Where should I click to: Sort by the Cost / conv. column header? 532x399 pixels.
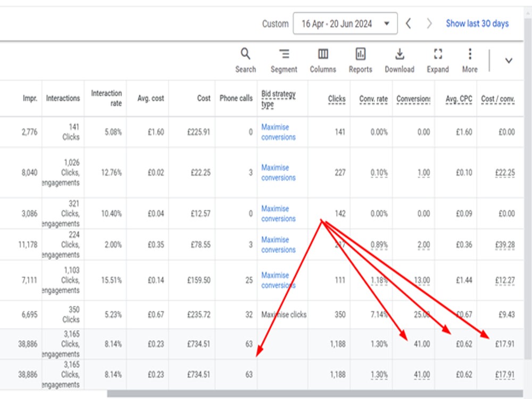(498, 99)
